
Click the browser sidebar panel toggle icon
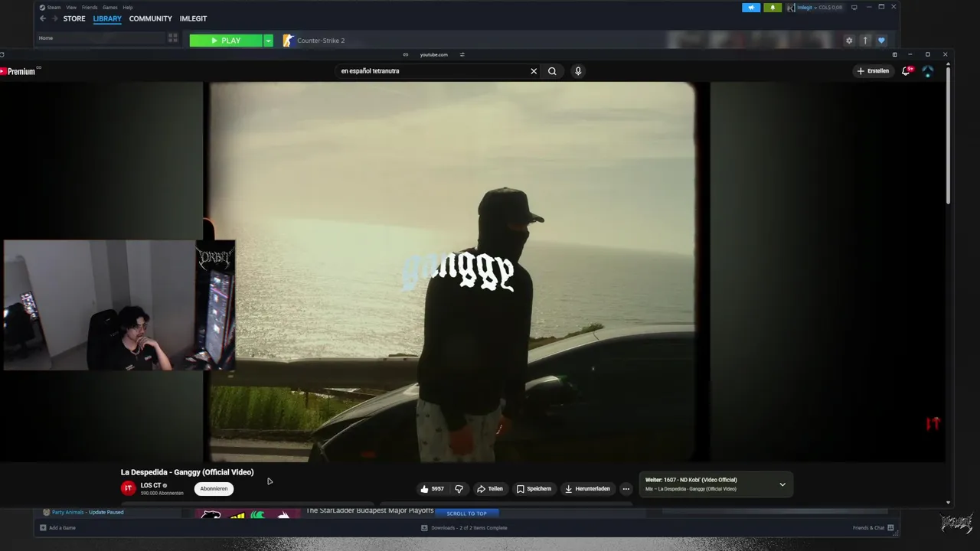(x=894, y=54)
